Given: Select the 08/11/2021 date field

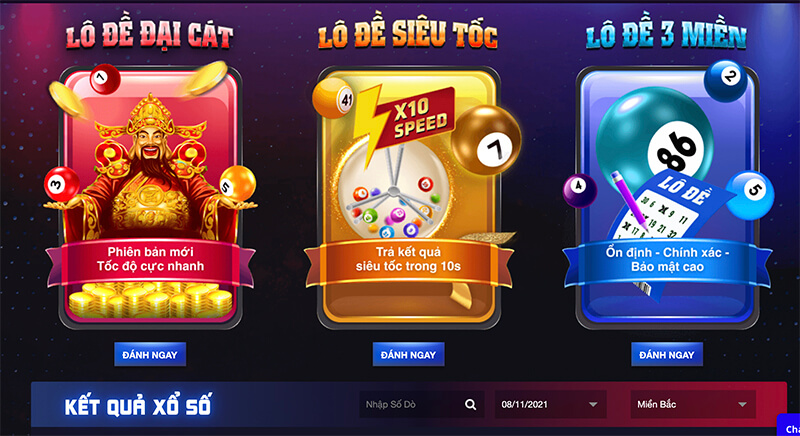Looking at the screenshot, I should click(551, 404).
